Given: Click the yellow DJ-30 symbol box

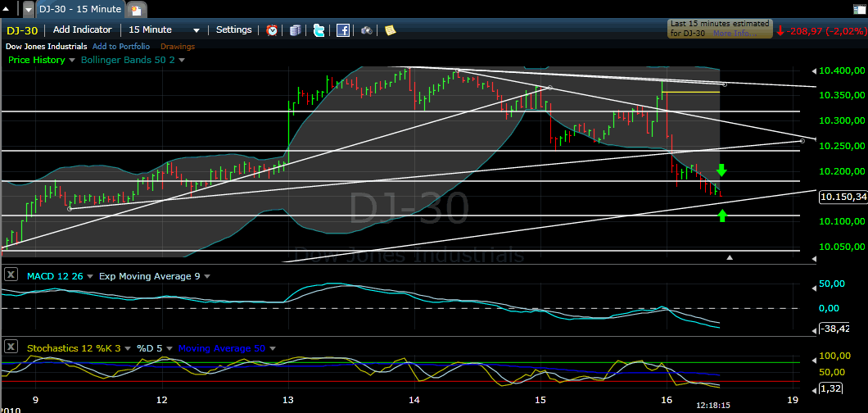Looking at the screenshot, I should coord(22,30).
